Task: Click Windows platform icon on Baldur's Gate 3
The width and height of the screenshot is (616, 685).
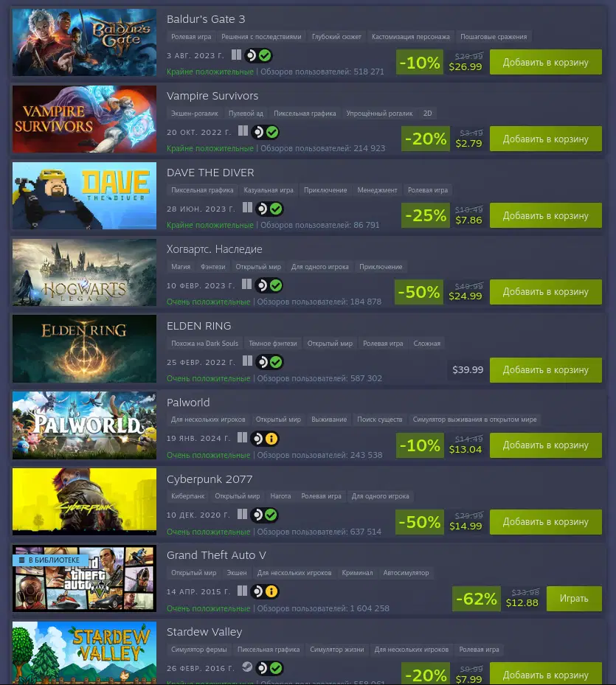Action: click(236, 55)
